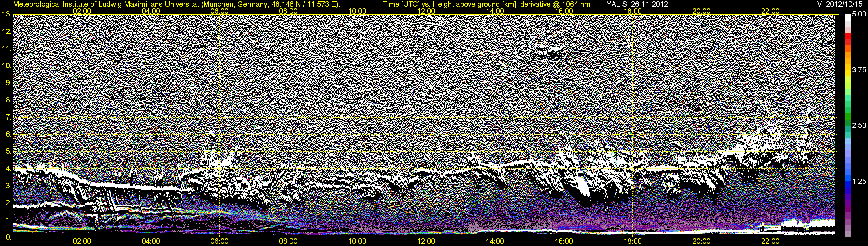The height and width of the screenshot is (246, 868).
Task: Click the 18:00 label on the bottom time axis
Action: point(632,242)
